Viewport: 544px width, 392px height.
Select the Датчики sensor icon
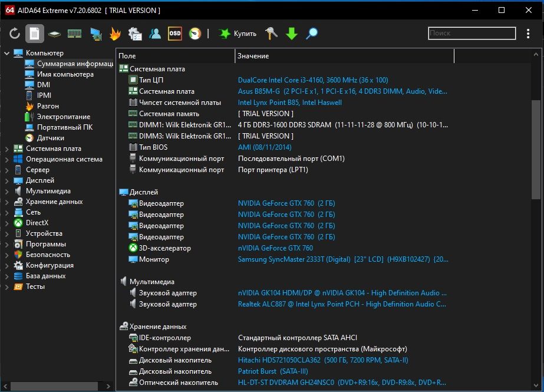(29, 138)
